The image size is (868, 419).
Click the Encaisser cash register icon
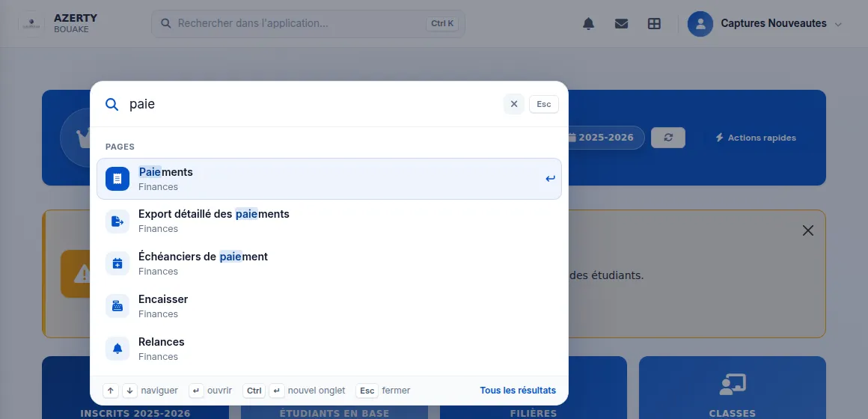coord(117,306)
